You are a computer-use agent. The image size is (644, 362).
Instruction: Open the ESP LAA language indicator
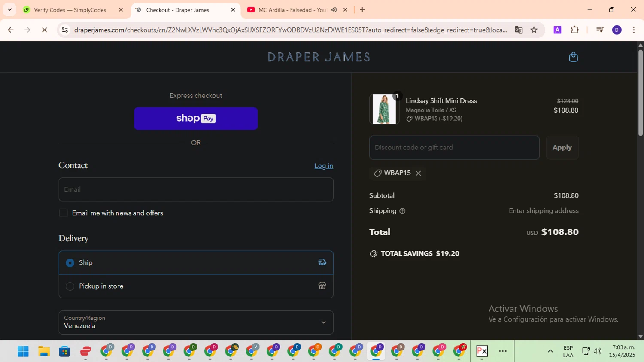coord(568,351)
